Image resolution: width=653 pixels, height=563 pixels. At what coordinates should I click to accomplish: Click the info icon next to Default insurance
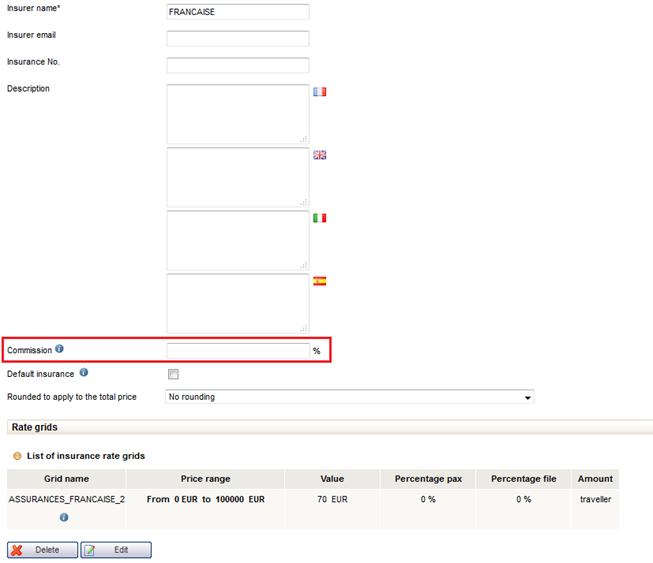click(x=84, y=373)
